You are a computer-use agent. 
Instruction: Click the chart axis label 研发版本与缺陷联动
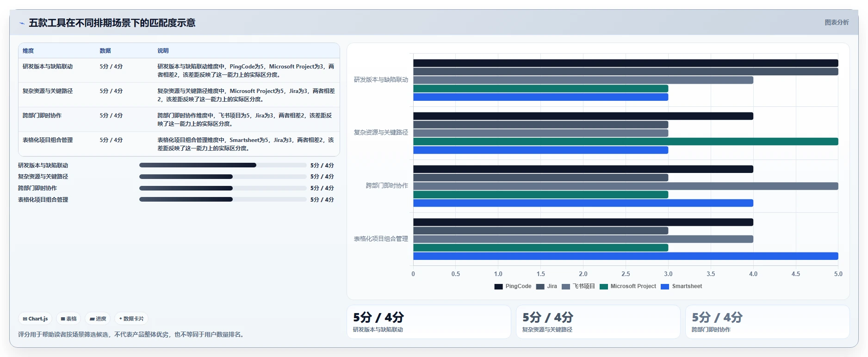click(x=381, y=80)
